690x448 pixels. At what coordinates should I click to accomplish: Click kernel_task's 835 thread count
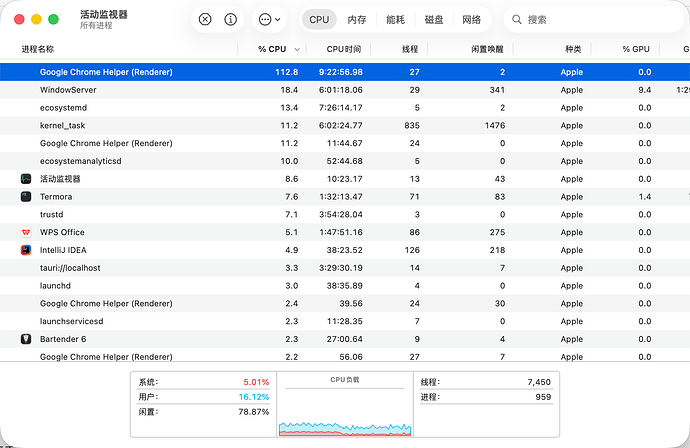coord(412,125)
